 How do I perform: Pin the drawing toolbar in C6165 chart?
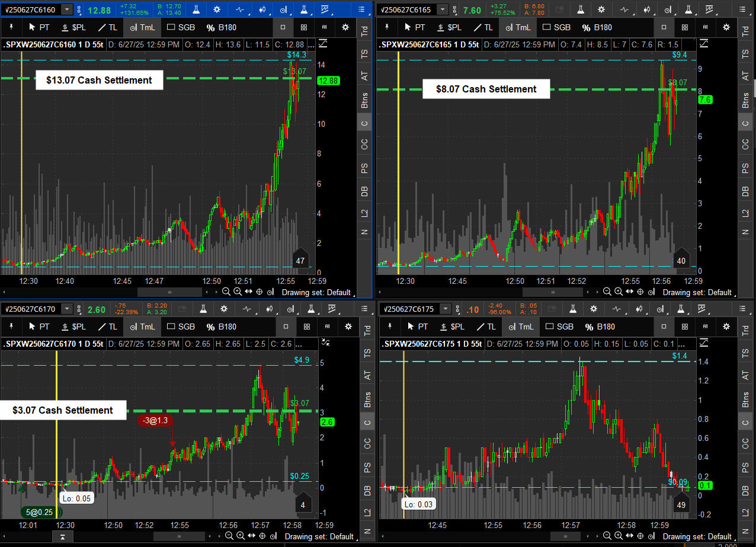[x=387, y=27]
